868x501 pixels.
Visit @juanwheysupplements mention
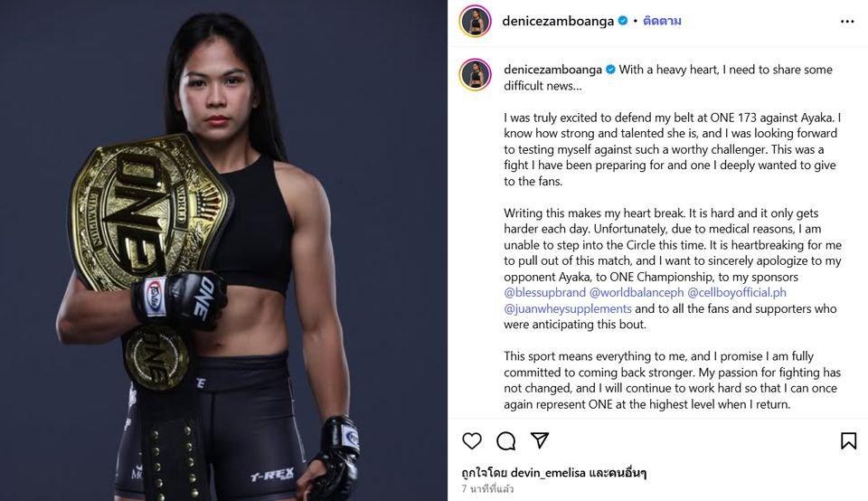pos(568,308)
